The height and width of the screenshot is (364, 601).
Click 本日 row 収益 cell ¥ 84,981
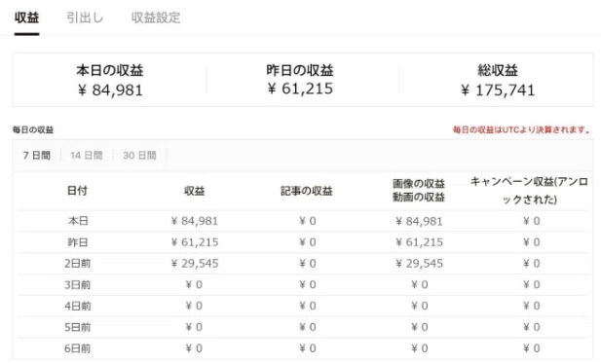[195, 221]
